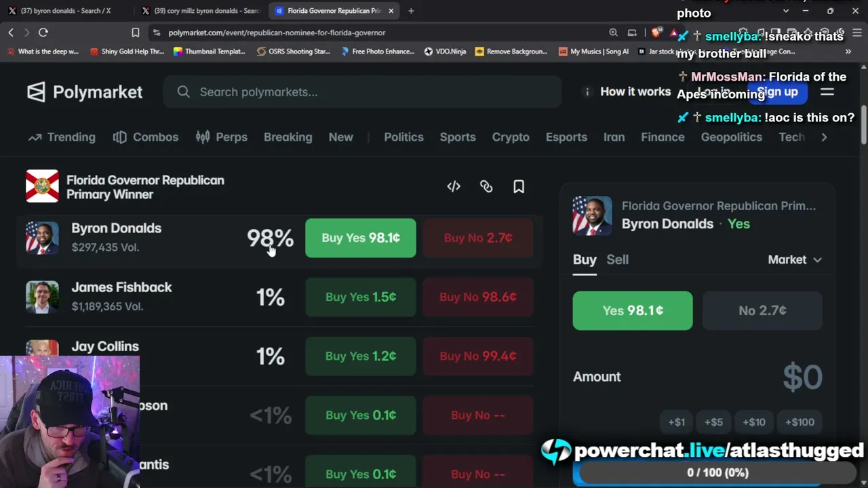Switch to the Sell tab
The width and height of the screenshot is (868, 488).
[617, 260]
